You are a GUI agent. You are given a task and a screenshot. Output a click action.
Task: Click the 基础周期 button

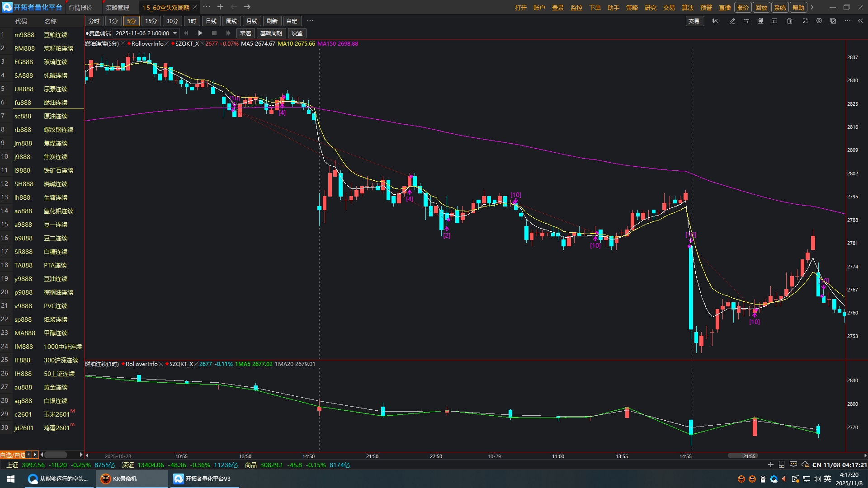tap(271, 33)
